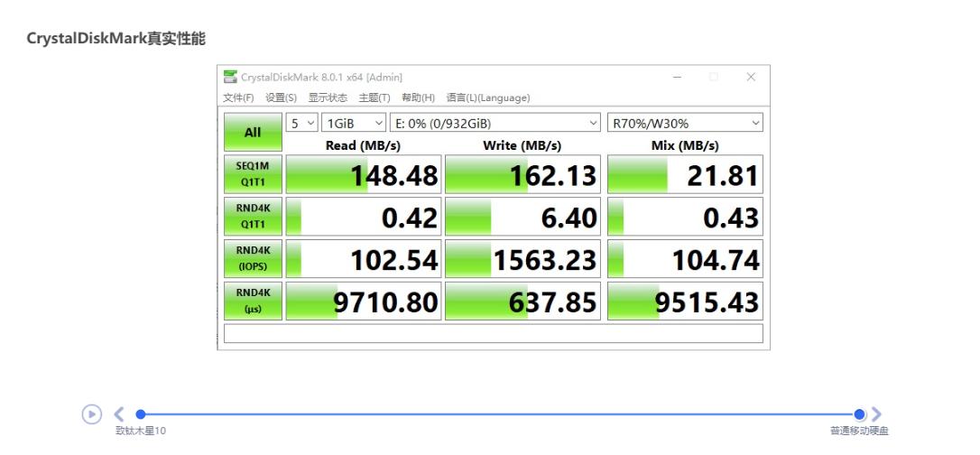The width and height of the screenshot is (980, 455).
Task: Click the 普通移动硬盘 label under the slider
Action: (859, 431)
